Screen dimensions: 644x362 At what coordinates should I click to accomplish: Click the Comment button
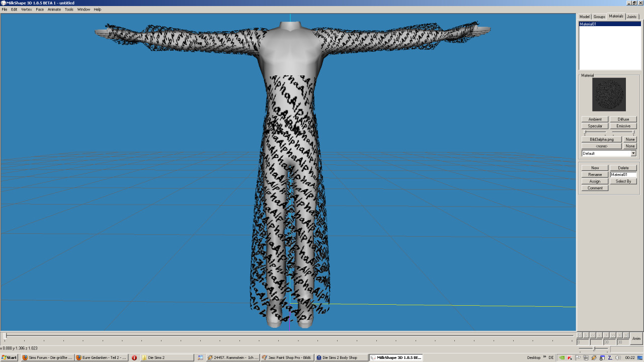(x=595, y=188)
